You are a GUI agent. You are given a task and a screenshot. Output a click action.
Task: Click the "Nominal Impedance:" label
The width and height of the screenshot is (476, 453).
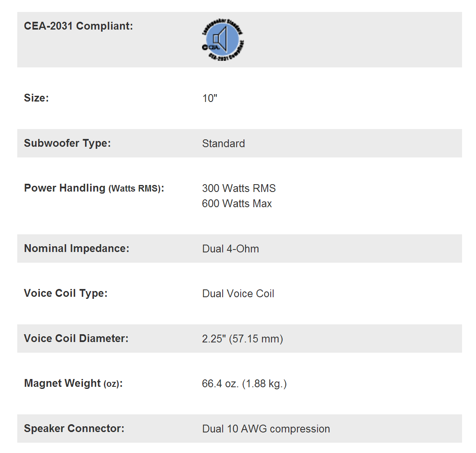(76, 248)
